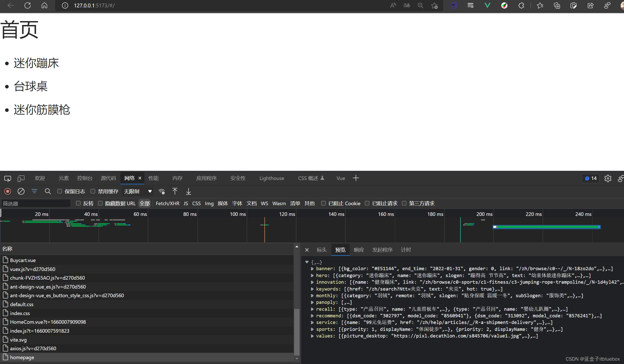Add page to favorites star icon
This screenshot has height=364, width=624.
pyautogui.click(x=434, y=5)
